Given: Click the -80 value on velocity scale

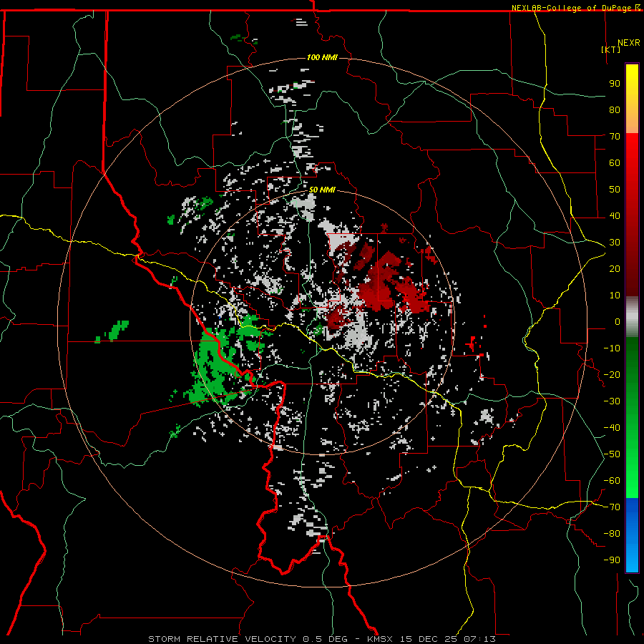Looking at the screenshot, I should tap(612, 534).
